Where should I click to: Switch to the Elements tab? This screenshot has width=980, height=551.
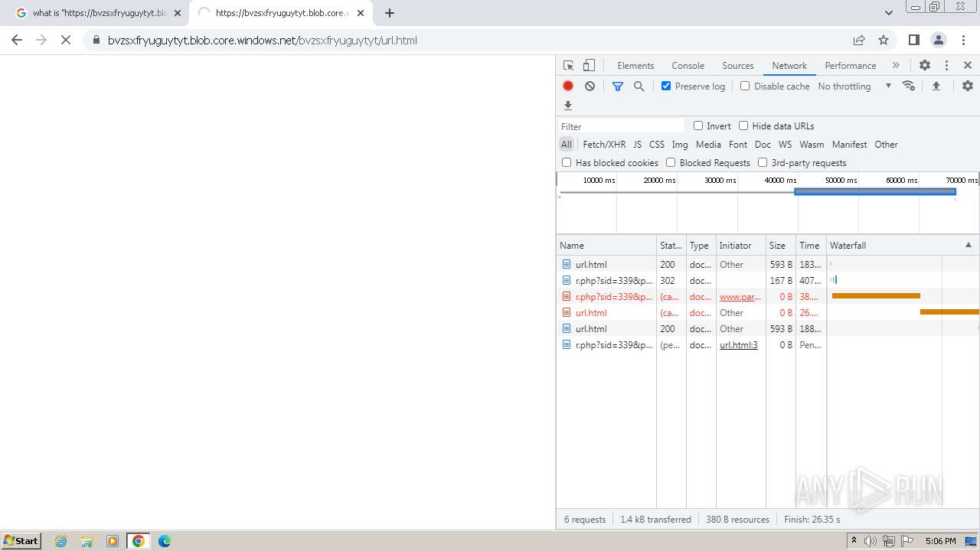pos(635,66)
